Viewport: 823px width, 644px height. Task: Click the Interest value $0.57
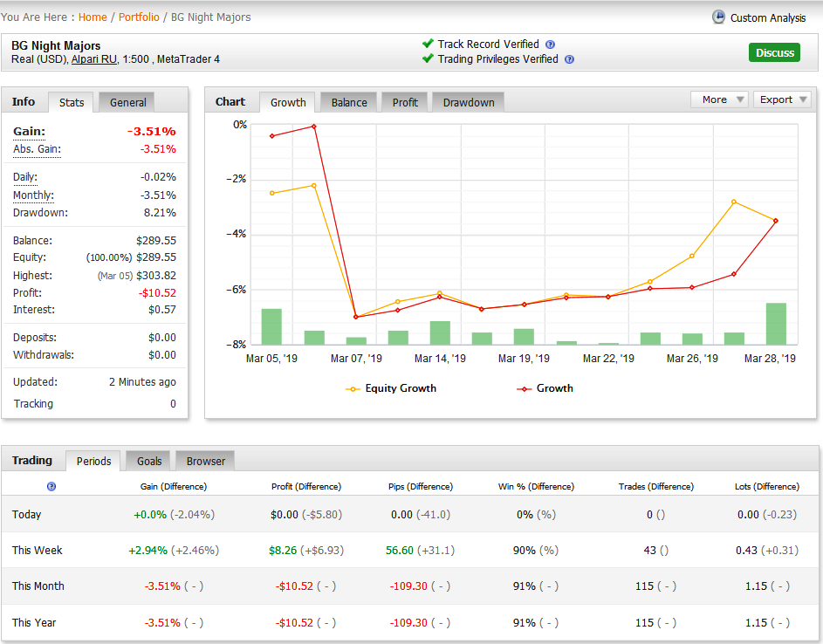162,310
